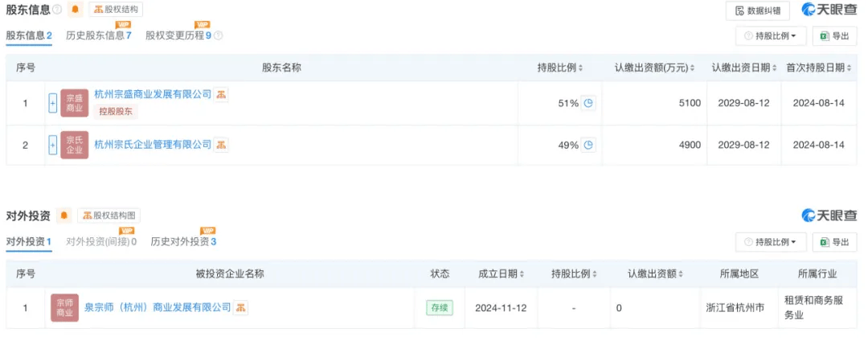Open the pie chart icon next to 49%

tap(588, 145)
